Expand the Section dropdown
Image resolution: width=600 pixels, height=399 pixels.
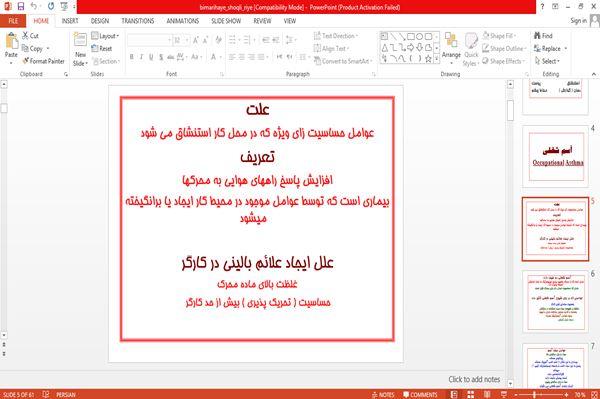106,61
